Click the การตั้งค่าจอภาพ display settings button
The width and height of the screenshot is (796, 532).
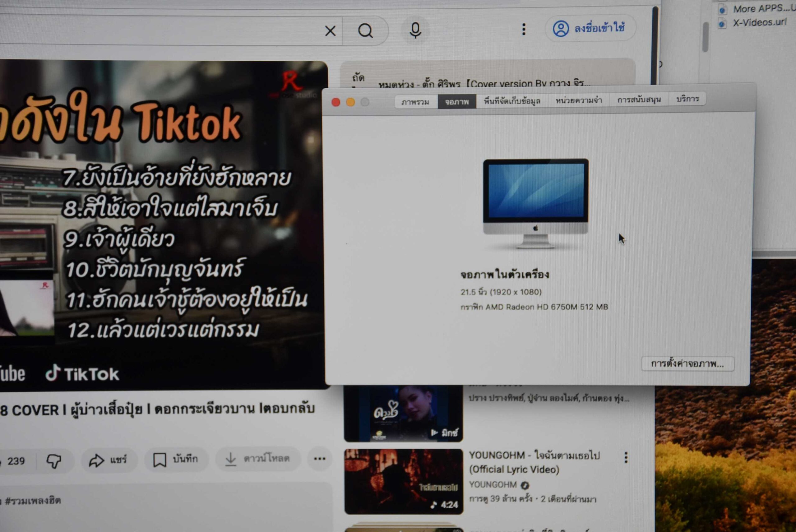coord(687,364)
